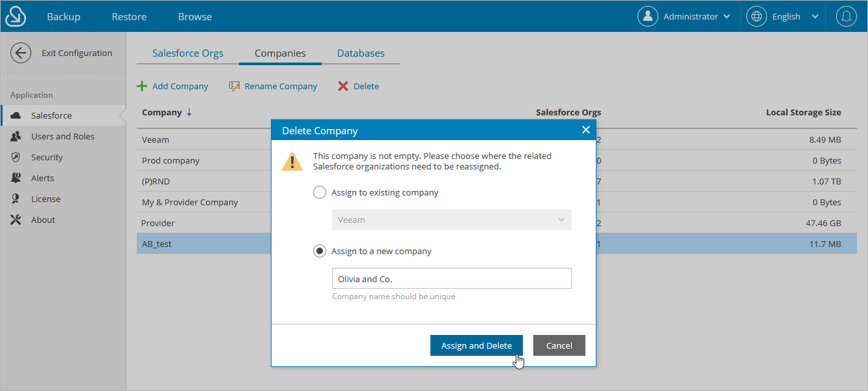Click the Provider company row

496,223
